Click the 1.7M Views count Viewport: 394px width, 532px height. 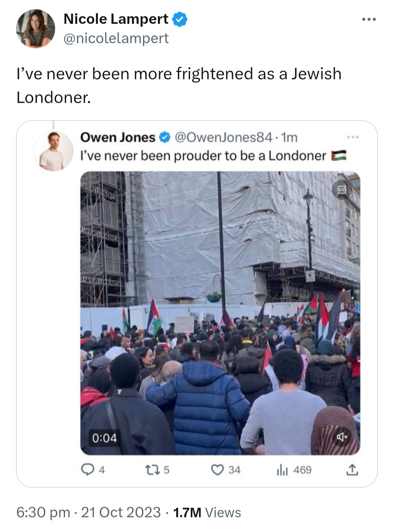207,512
